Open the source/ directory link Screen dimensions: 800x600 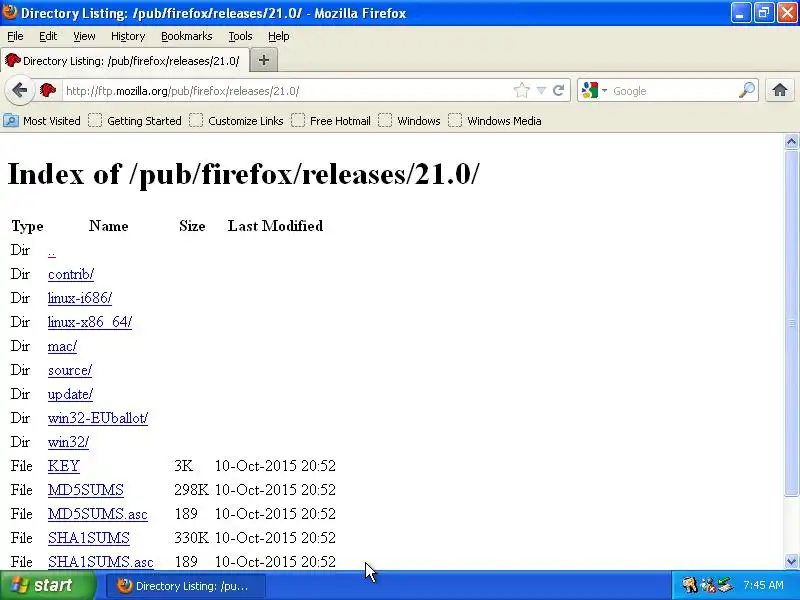click(70, 370)
